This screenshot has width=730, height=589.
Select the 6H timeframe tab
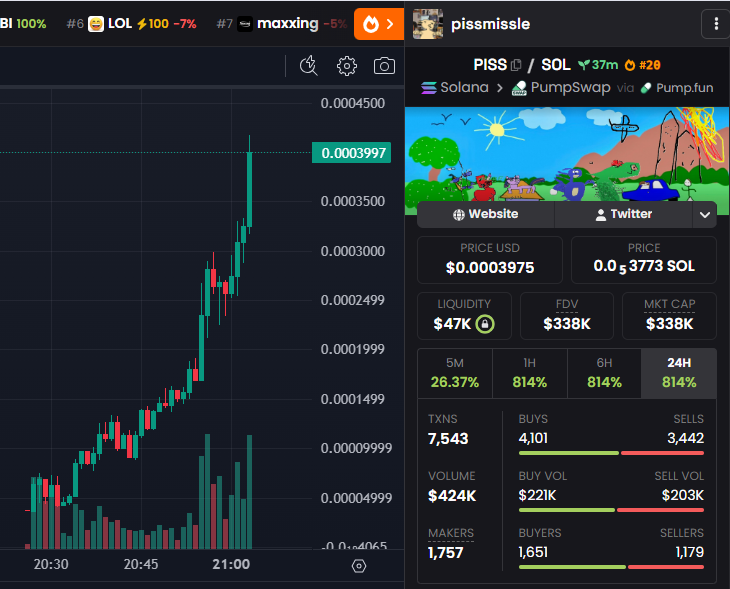pyautogui.click(x=604, y=373)
